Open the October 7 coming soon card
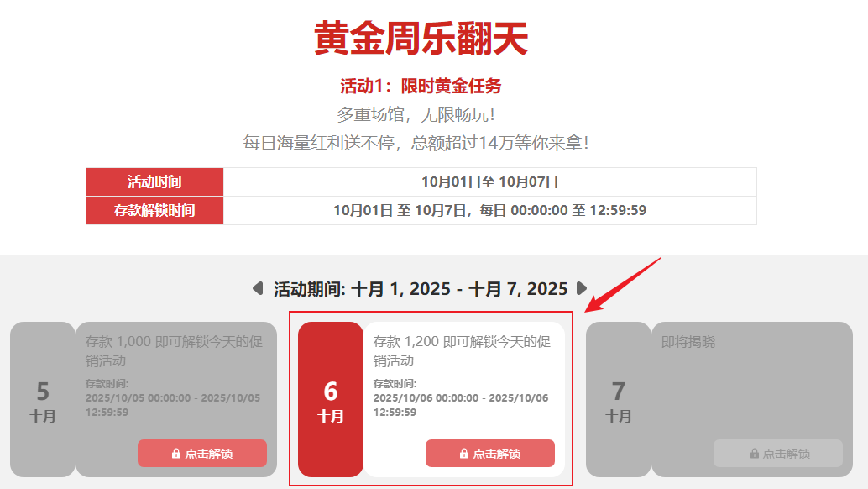868x489 pixels. (752, 399)
